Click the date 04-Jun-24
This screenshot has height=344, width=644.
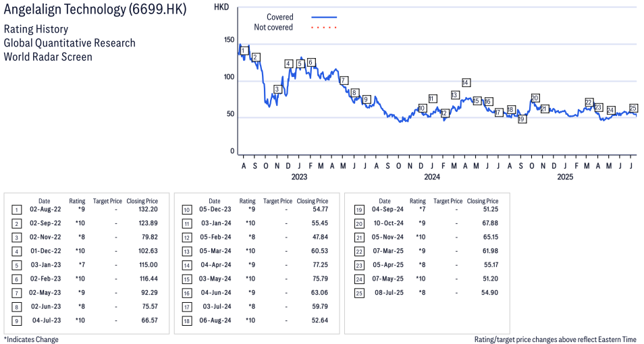pos(215,293)
